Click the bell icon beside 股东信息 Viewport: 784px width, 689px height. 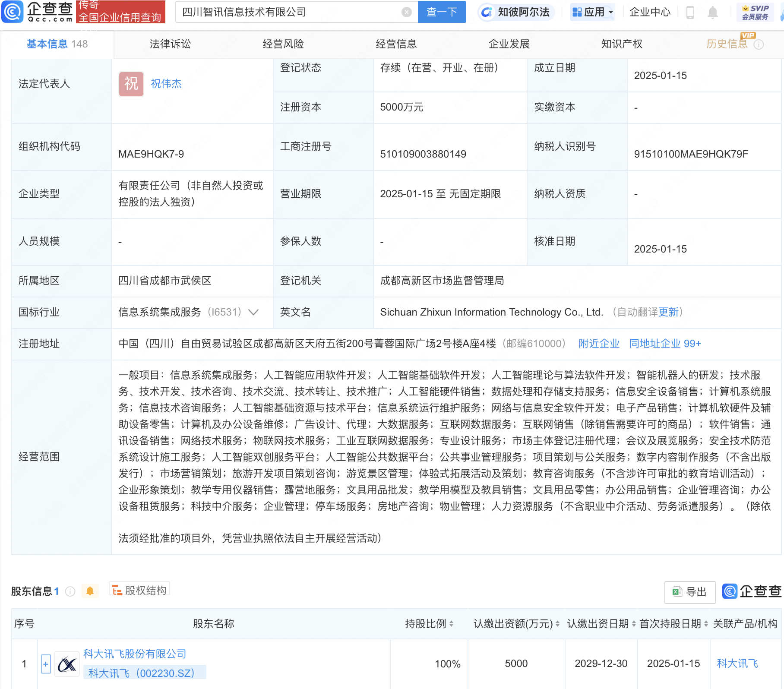coord(90,591)
